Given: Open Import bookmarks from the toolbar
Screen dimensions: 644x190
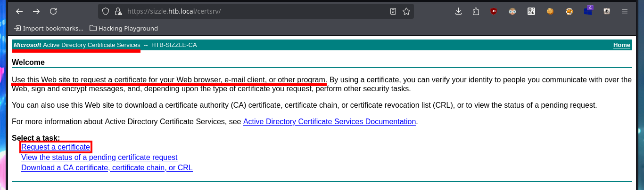Looking at the screenshot, I should click(x=49, y=28).
